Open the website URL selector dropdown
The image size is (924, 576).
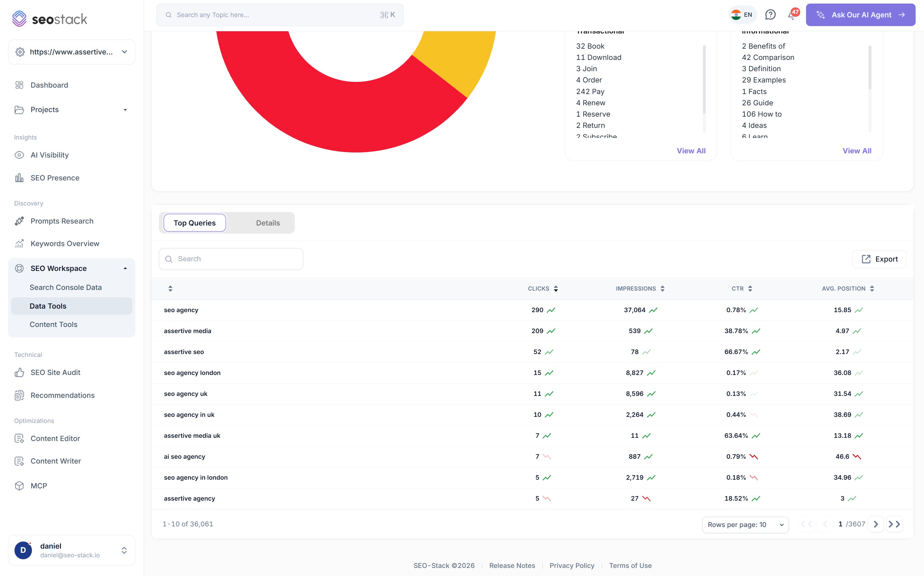[x=72, y=52]
